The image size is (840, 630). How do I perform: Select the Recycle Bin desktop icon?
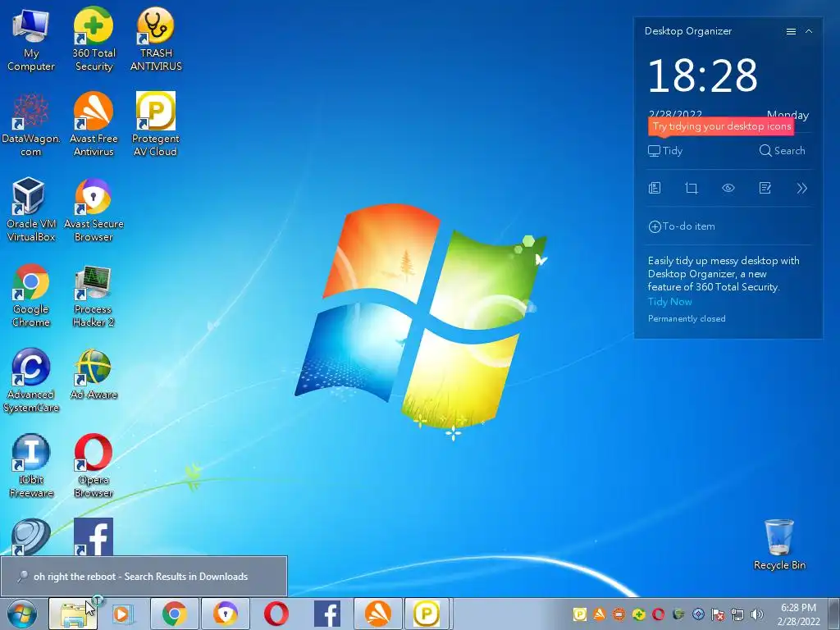coord(779,545)
